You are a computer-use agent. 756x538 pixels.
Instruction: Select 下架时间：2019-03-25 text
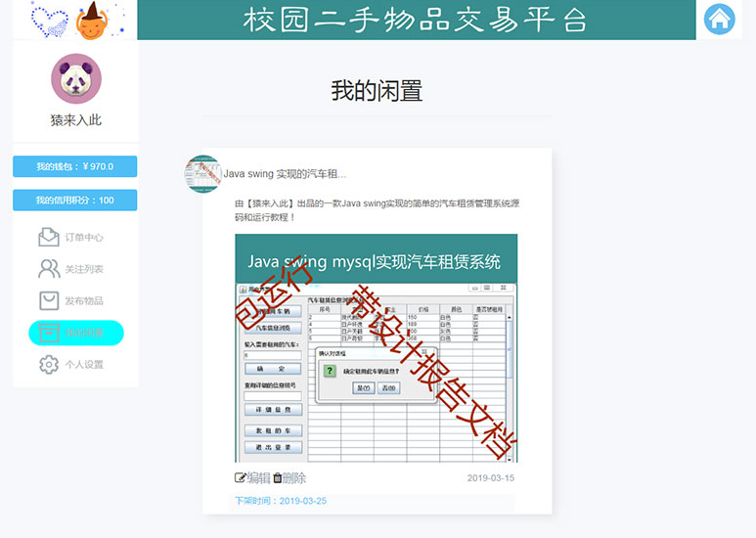click(x=281, y=501)
